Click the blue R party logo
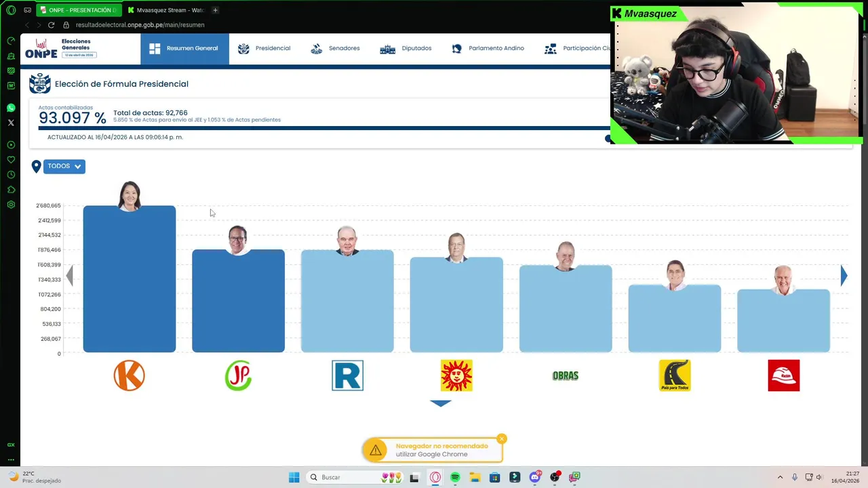This screenshot has width=868, height=488. (x=347, y=375)
